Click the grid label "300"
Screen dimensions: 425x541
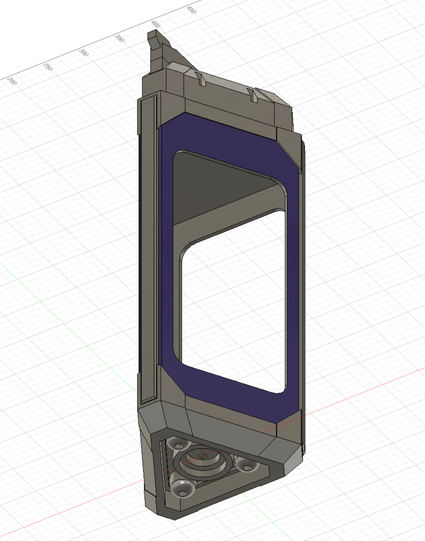[83, 53]
